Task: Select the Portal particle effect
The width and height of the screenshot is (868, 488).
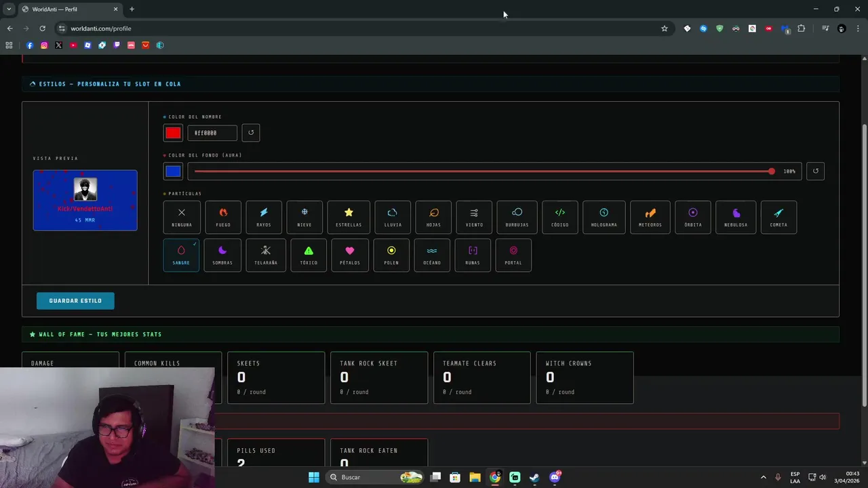Action: 513,255
